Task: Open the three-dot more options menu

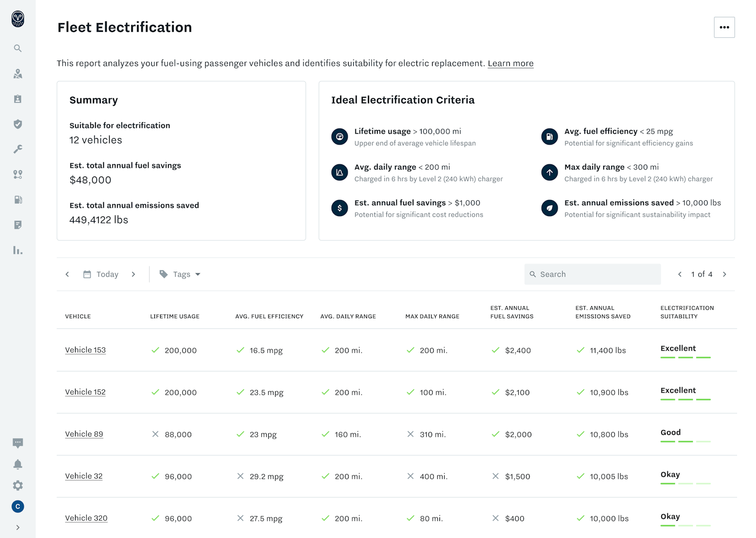Action: (724, 27)
